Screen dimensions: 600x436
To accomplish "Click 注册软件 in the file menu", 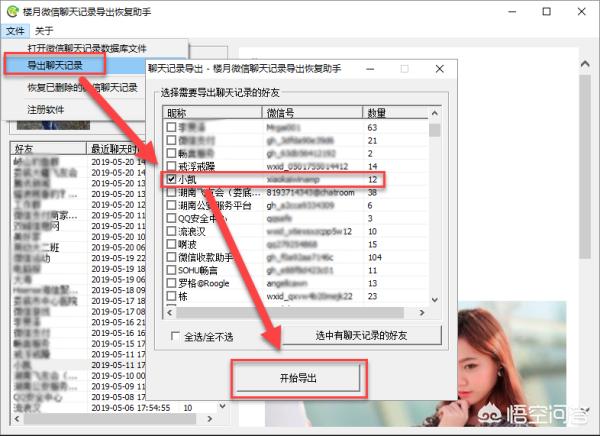I will 46,109.
